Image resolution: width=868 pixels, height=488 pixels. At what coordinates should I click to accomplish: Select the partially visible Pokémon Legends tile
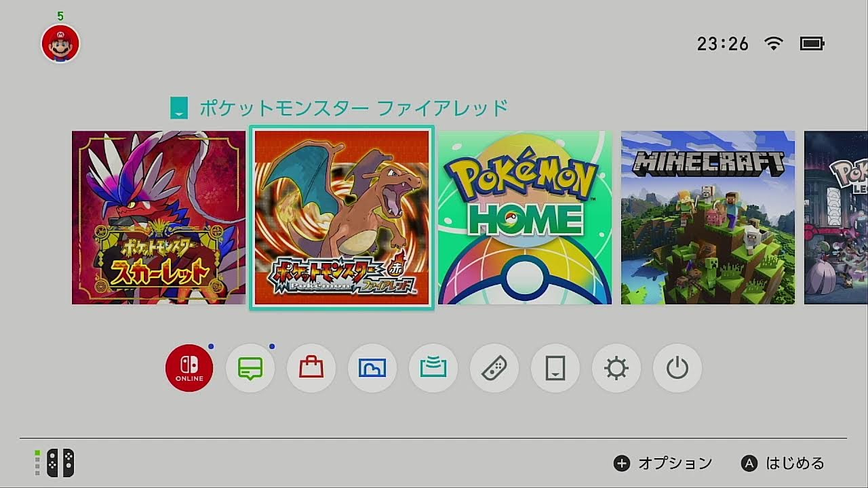(x=836, y=218)
